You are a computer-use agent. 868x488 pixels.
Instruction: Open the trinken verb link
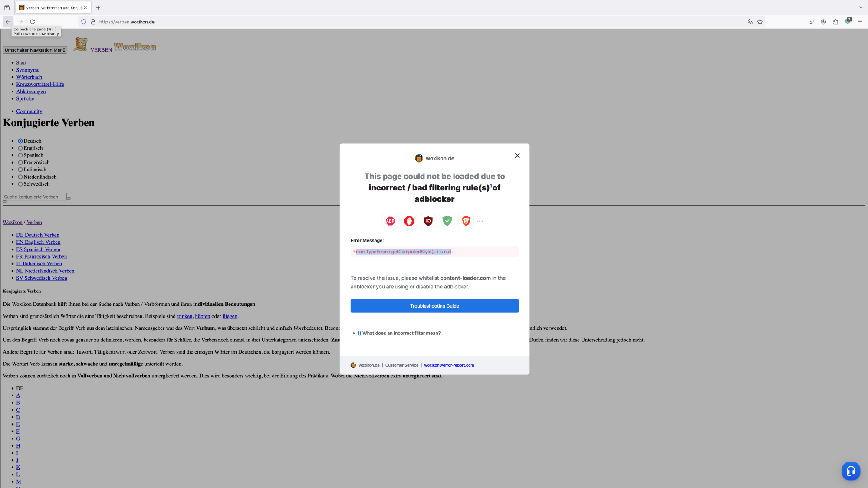coord(184,316)
